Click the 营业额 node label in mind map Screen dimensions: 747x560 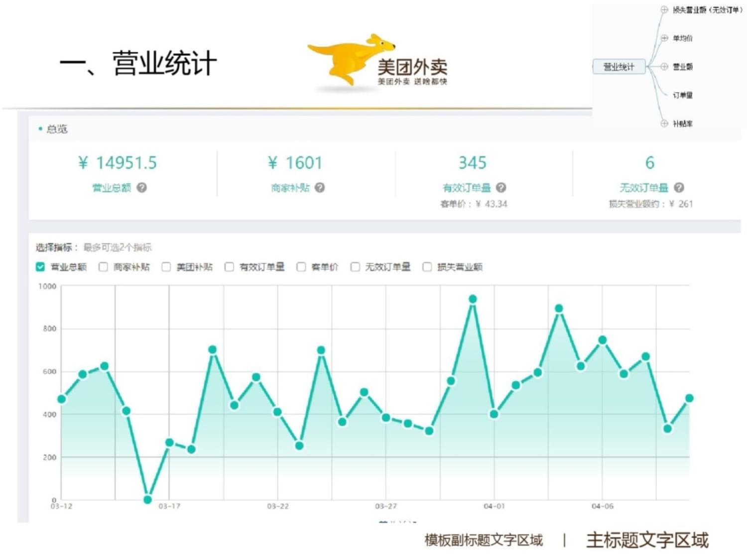[683, 66]
